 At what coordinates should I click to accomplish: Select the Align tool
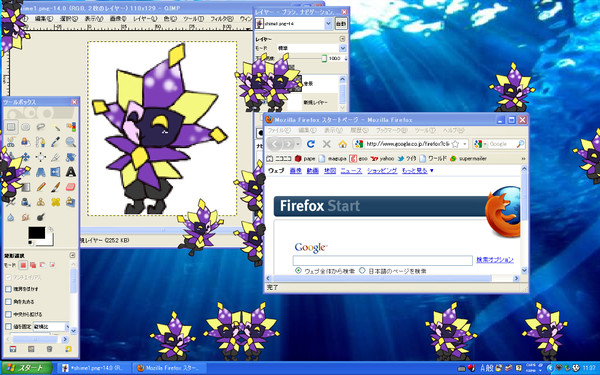(41, 157)
